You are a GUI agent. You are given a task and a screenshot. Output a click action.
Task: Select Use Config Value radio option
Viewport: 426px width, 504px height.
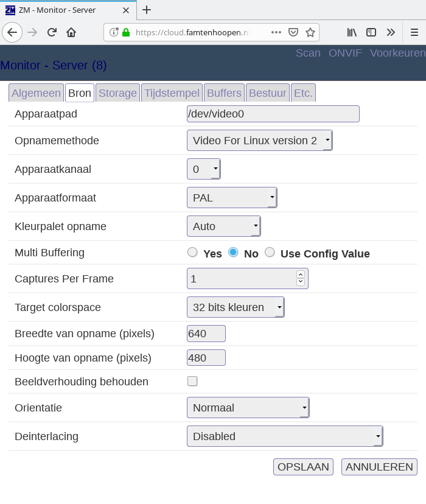click(270, 253)
